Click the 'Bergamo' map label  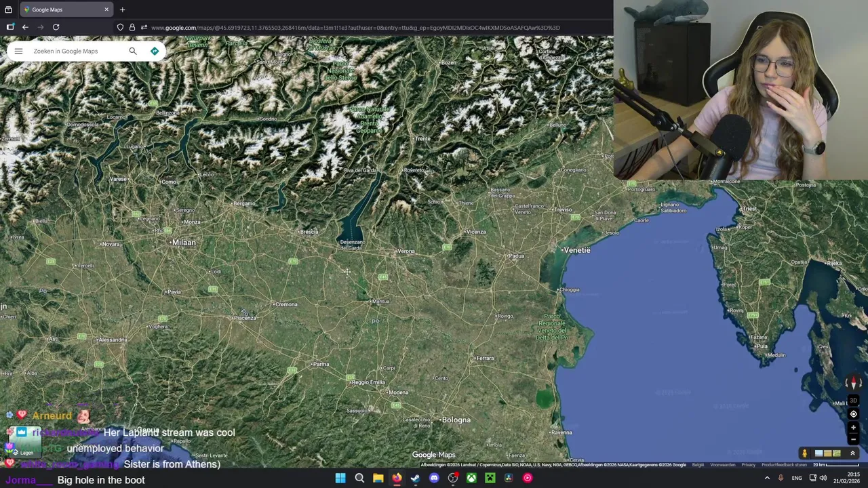click(x=245, y=203)
